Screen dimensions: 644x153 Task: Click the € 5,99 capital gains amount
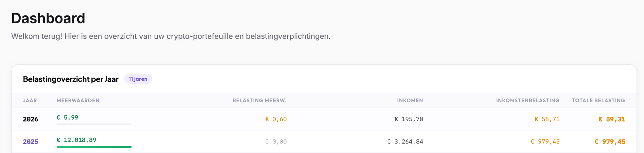click(67, 118)
